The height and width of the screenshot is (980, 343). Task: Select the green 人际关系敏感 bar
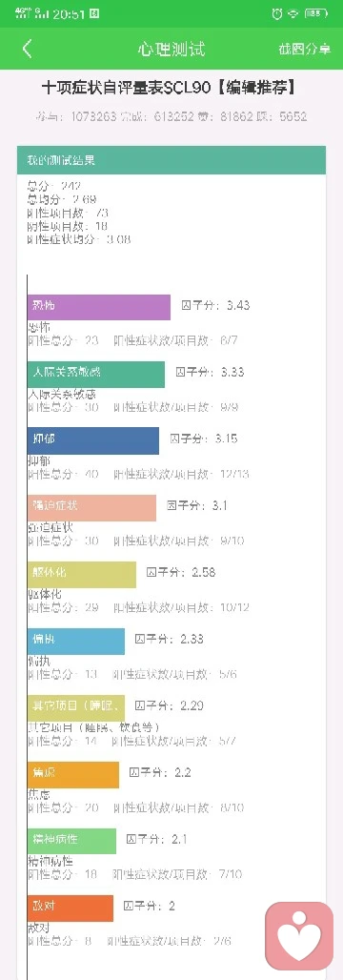[96, 374]
